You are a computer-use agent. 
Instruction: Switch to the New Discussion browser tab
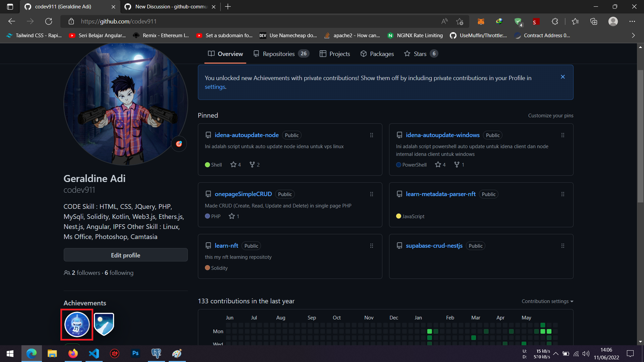click(x=168, y=6)
